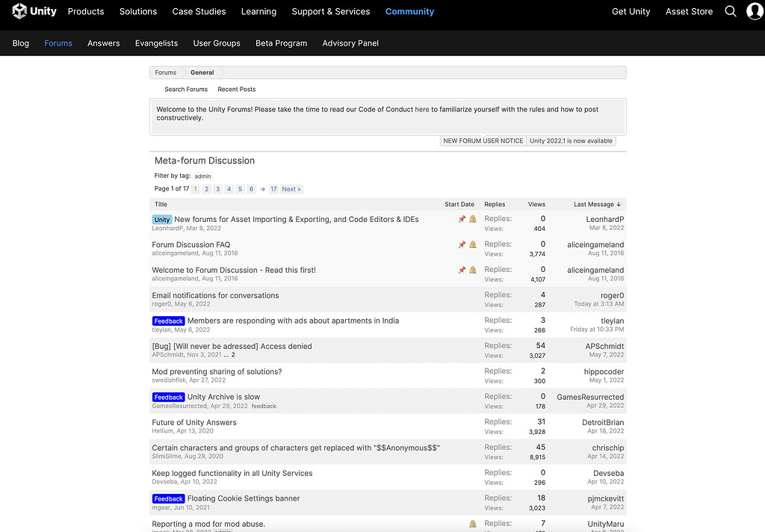765x532 pixels.
Task: Select the Community menu item
Action: (409, 11)
